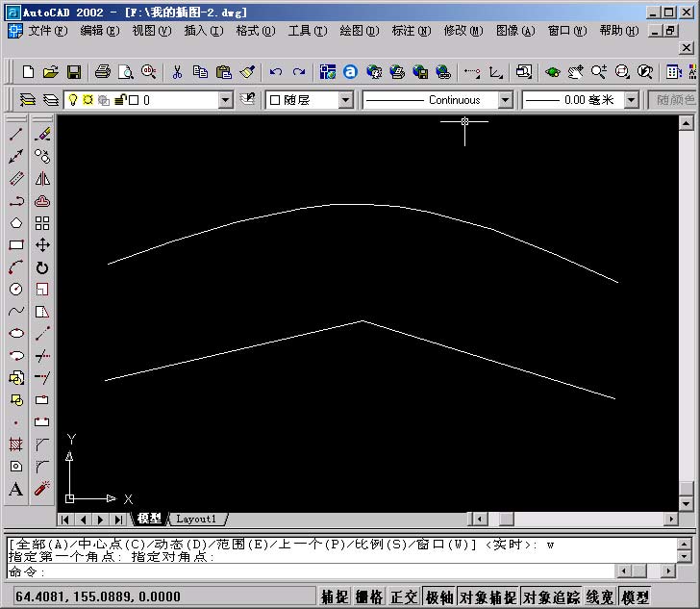Switch to the Layout1 tab
The width and height of the screenshot is (700, 609).
coord(196,519)
